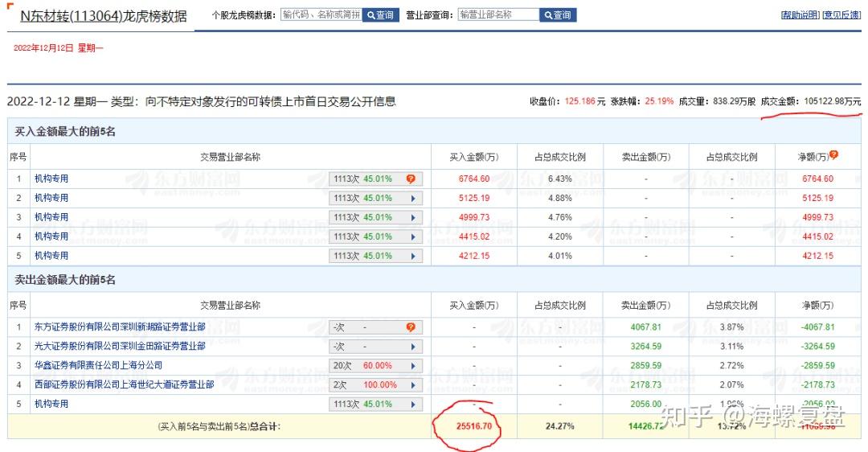Click the title N东材转(113064)龙虎榜数据
Viewport: 868px width, 452px height.
[104, 16]
